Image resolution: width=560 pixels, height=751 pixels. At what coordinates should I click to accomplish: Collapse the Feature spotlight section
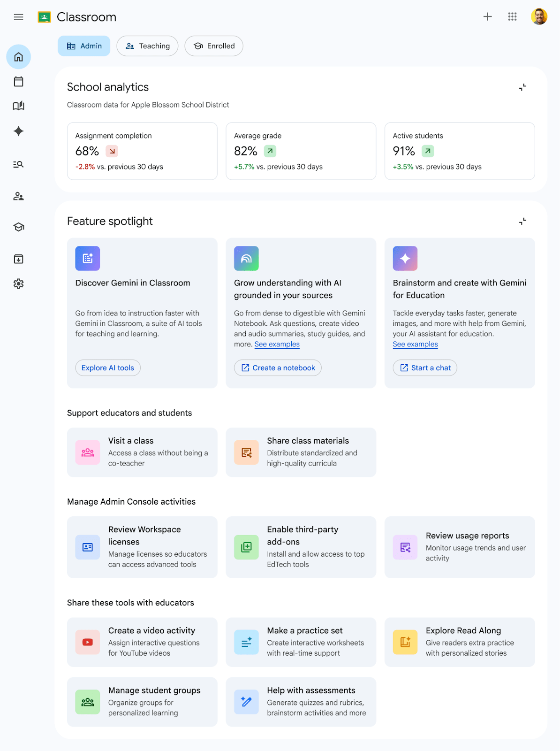[x=522, y=221]
